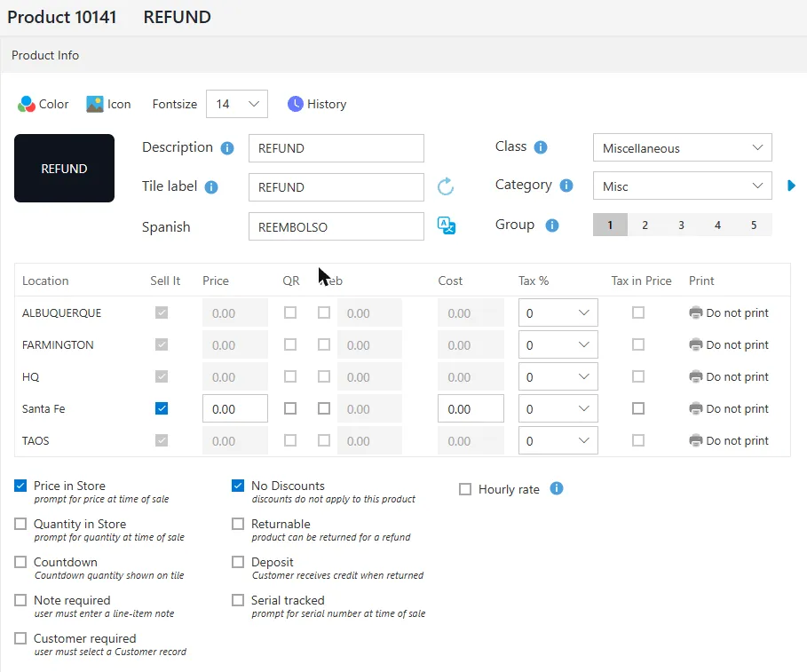This screenshot has height=672, width=807.
Task: Click Do not print for ALBUQUERQUE
Action: (737, 312)
